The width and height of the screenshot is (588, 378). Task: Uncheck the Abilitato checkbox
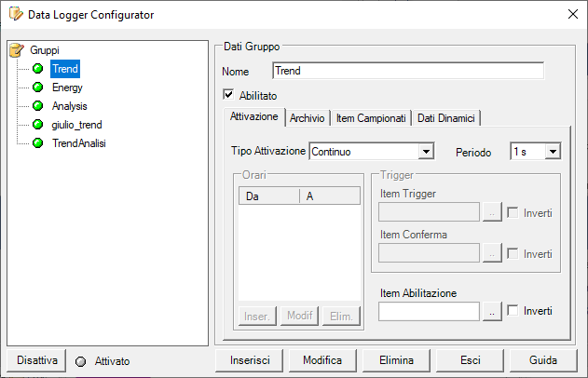[228, 94]
